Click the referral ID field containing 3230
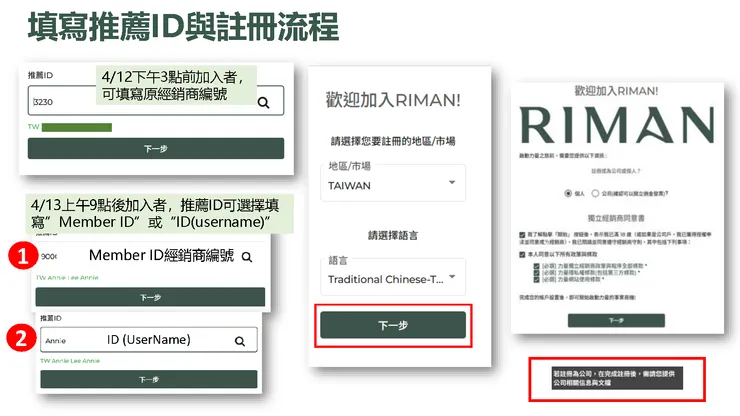 pos(156,100)
